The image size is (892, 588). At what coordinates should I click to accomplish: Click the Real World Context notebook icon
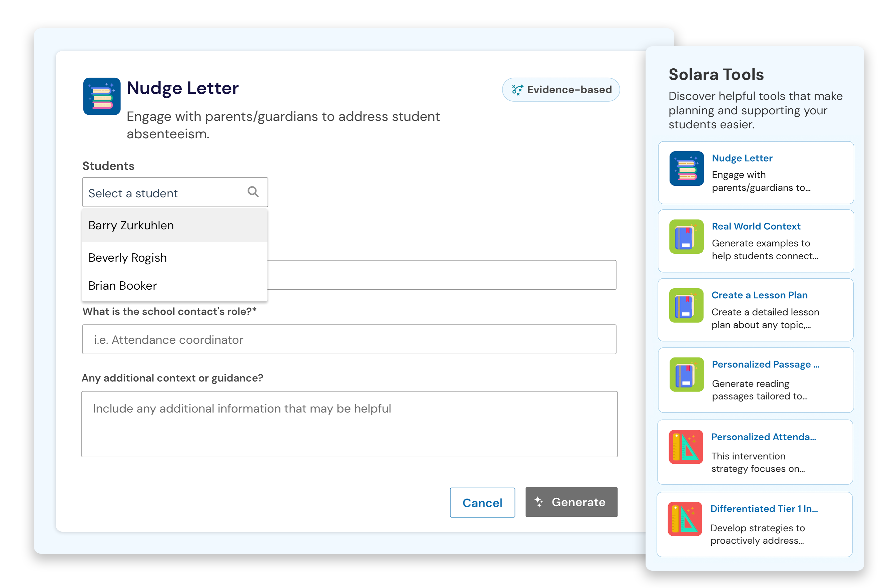click(x=687, y=237)
